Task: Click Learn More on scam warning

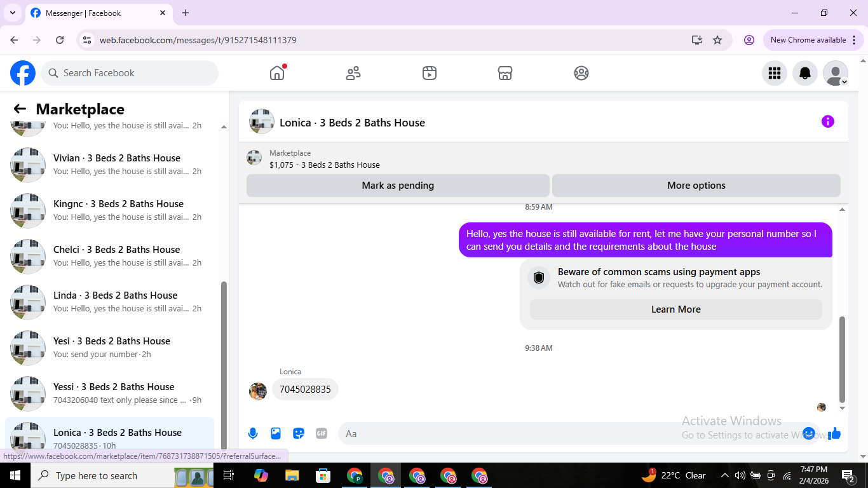Action: click(676, 309)
